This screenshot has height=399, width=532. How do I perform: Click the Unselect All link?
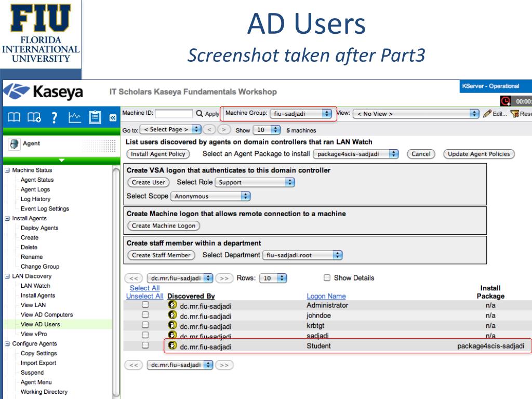[144, 296]
